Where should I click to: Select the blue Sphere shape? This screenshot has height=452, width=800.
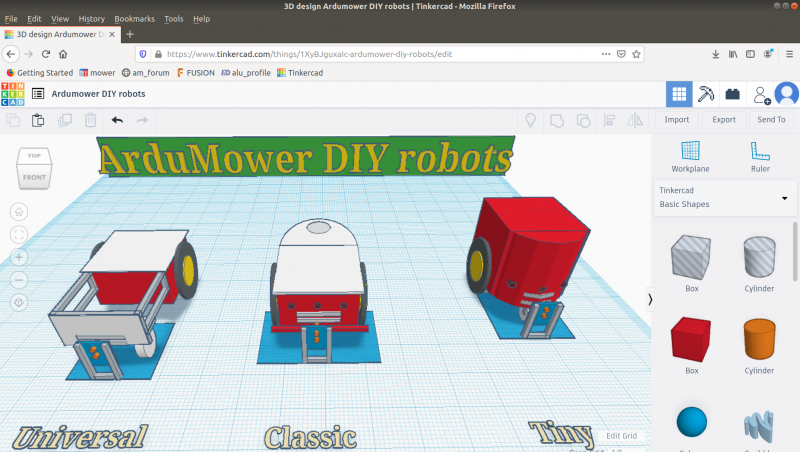click(x=691, y=422)
